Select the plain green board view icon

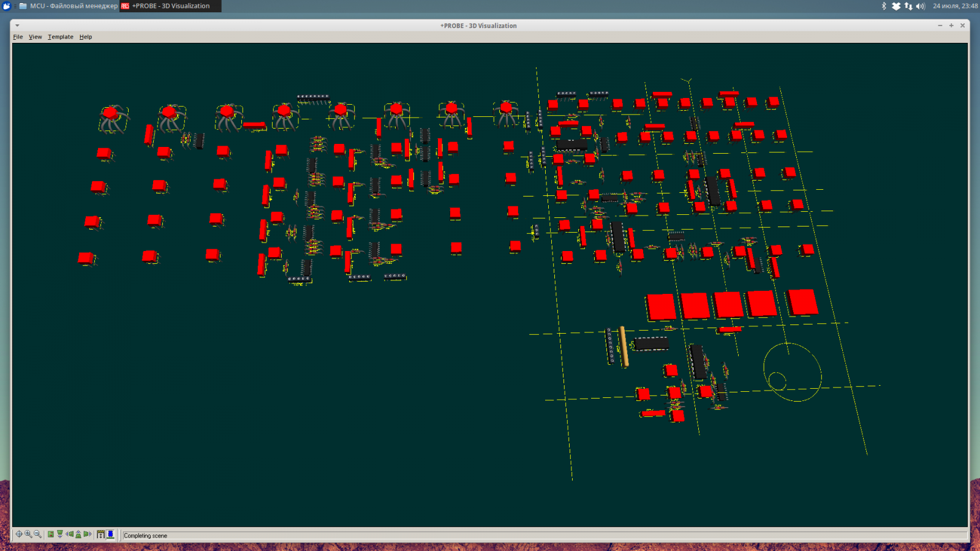(x=51, y=534)
